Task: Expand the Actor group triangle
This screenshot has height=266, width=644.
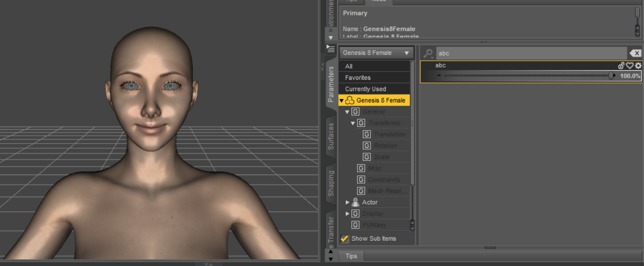Action: click(x=347, y=202)
